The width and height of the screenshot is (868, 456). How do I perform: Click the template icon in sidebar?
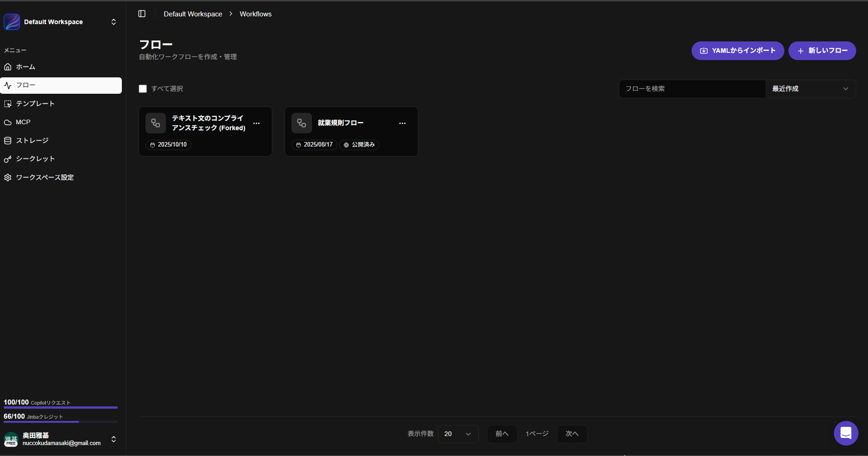coord(8,104)
